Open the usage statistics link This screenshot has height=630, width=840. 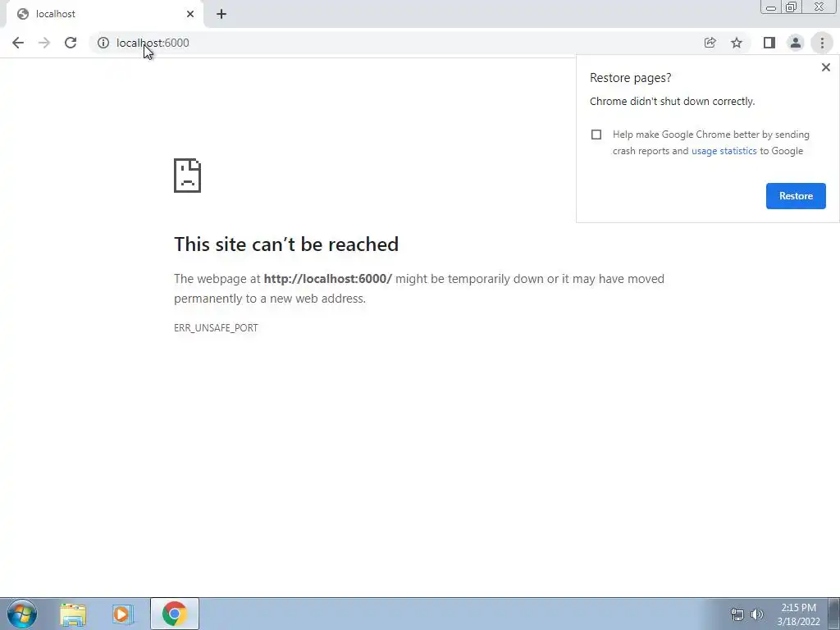724,151
